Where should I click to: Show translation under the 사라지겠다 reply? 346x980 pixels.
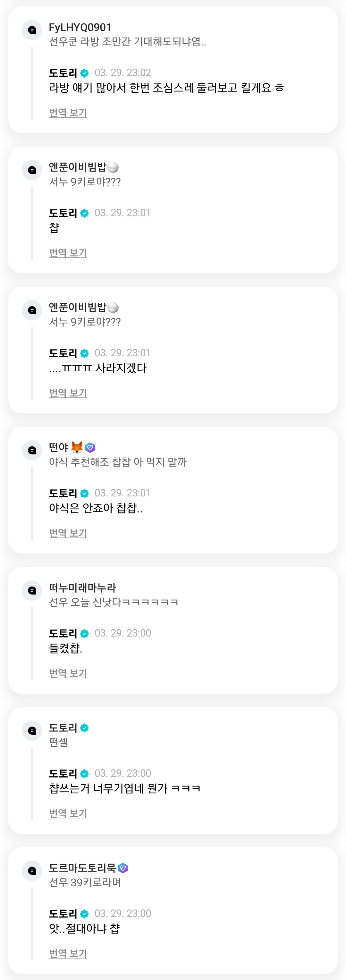(x=68, y=393)
